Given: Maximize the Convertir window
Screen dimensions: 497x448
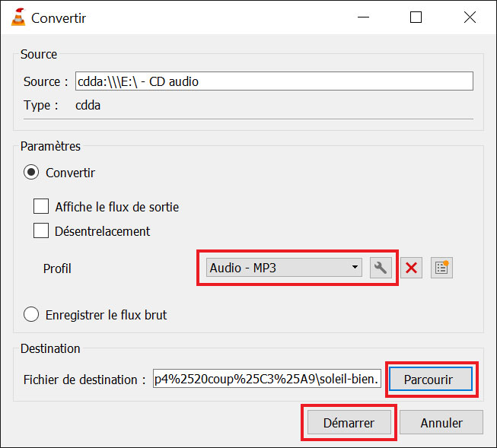Looking at the screenshot, I should click(x=416, y=17).
